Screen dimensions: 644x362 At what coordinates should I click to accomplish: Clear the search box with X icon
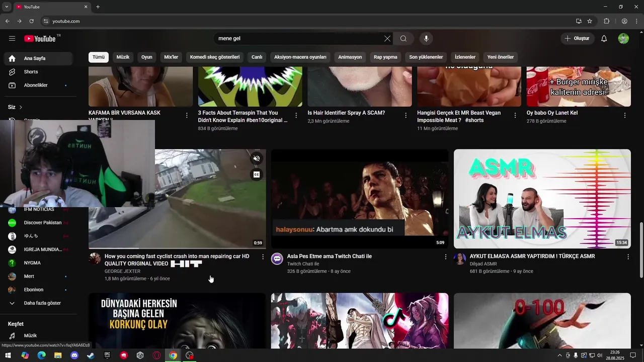(x=387, y=39)
